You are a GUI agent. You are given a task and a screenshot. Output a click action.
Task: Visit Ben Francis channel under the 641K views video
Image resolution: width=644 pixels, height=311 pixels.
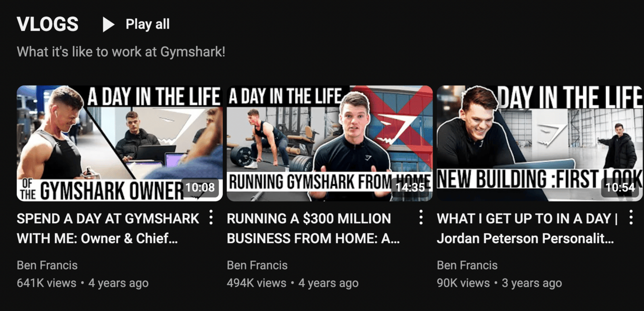(x=47, y=265)
